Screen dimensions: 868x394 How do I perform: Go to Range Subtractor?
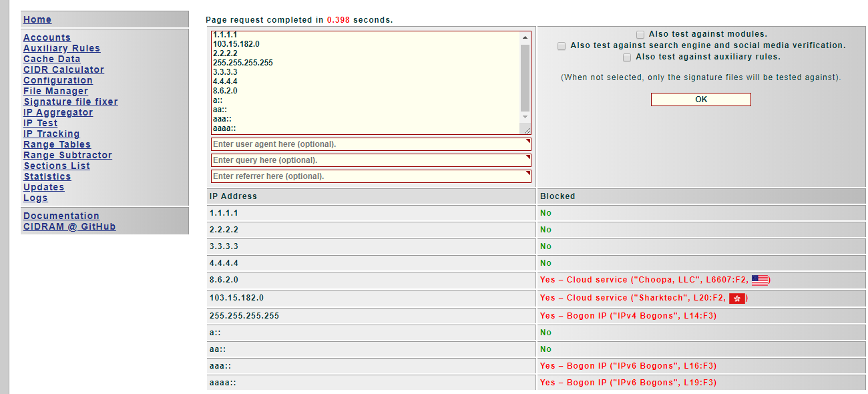click(x=67, y=156)
